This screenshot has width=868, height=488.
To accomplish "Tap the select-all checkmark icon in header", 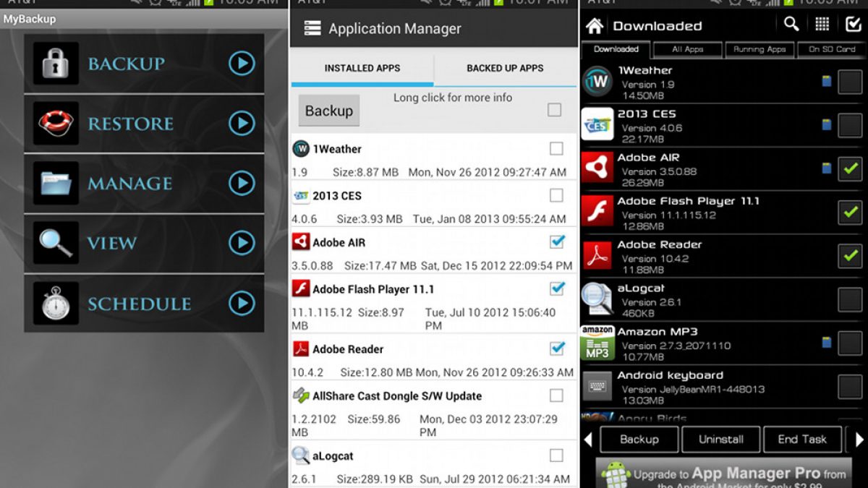I will pyautogui.click(x=853, y=25).
